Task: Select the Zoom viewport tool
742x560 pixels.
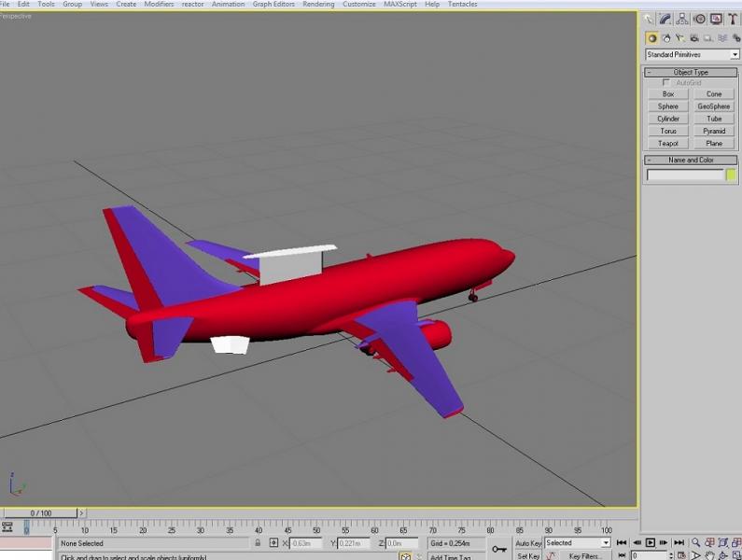Action: [x=695, y=542]
